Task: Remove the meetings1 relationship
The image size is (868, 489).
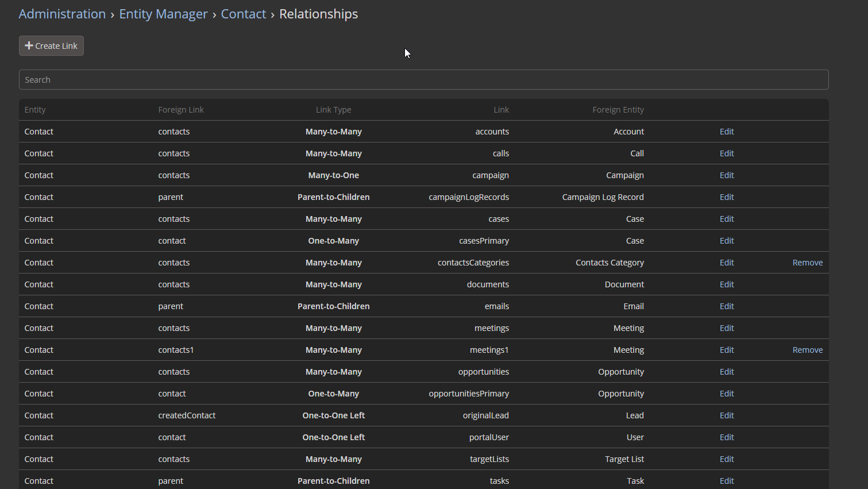Action: [807, 350]
